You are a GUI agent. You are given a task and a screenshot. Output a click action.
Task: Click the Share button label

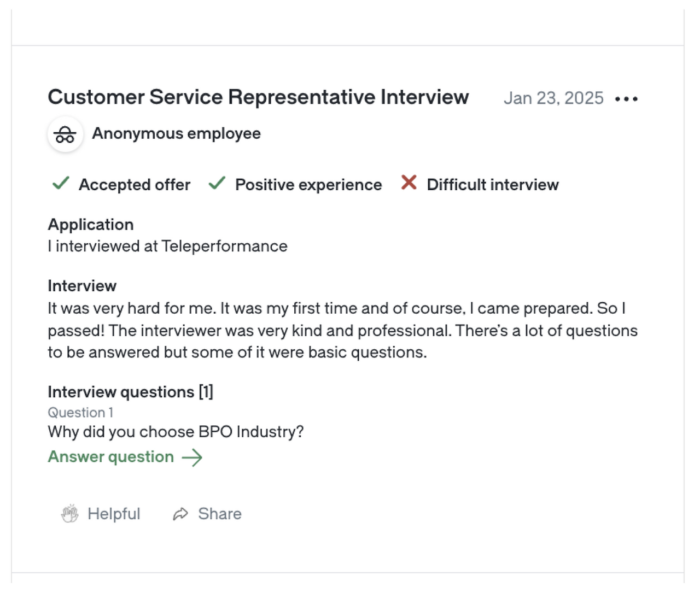click(220, 514)
